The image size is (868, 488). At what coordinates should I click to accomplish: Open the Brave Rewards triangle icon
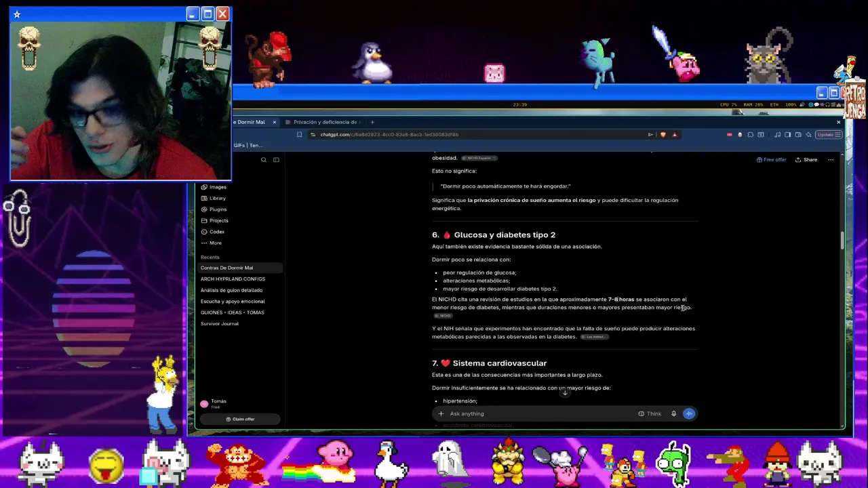pos(674,135)
